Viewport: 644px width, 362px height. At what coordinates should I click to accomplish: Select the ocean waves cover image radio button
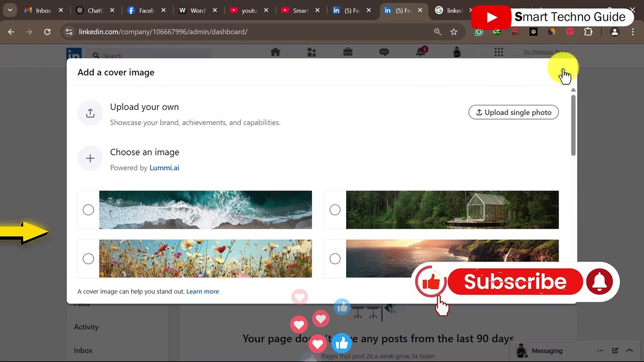(x=88, y=210)
